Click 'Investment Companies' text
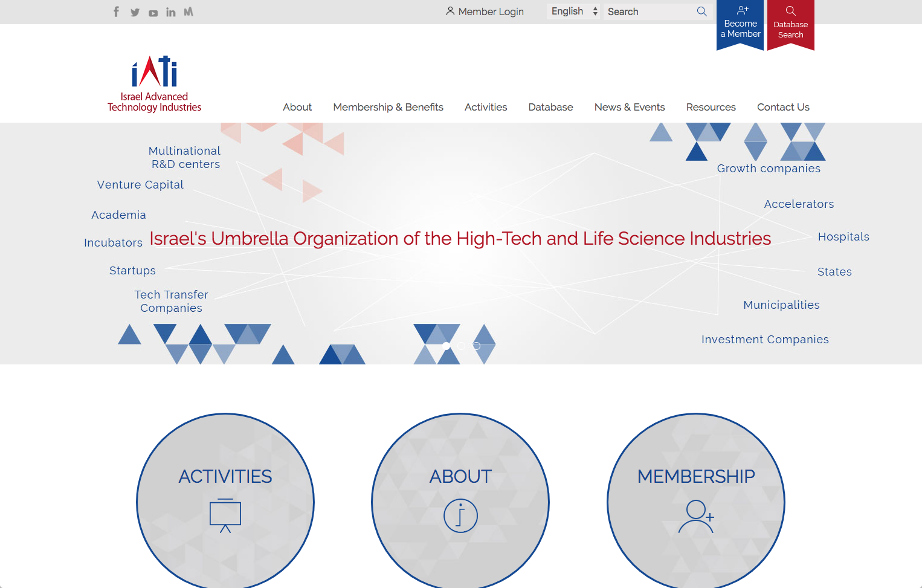Image resolution: width=922 pixels, height=588 pixels. click(765, 339)
